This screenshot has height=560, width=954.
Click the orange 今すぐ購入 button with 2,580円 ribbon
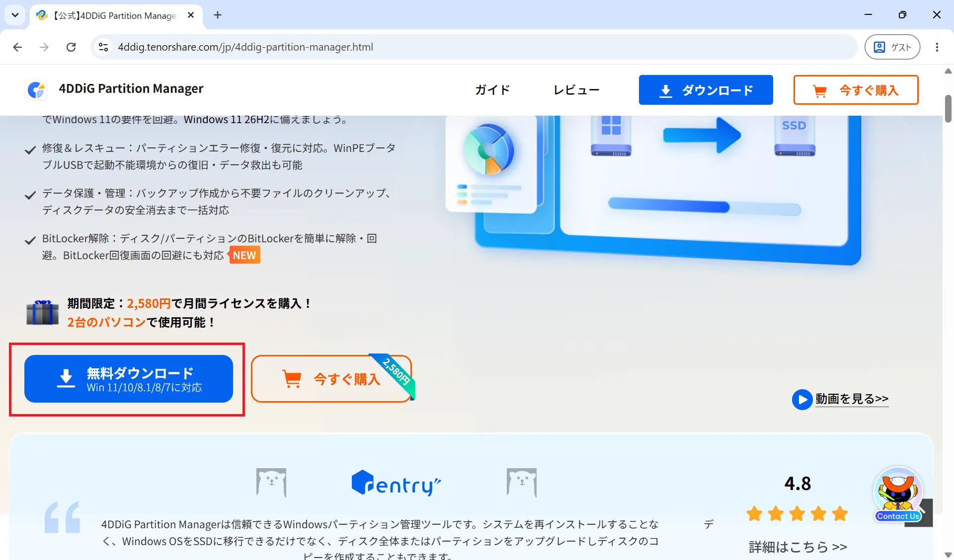point(331,379)
